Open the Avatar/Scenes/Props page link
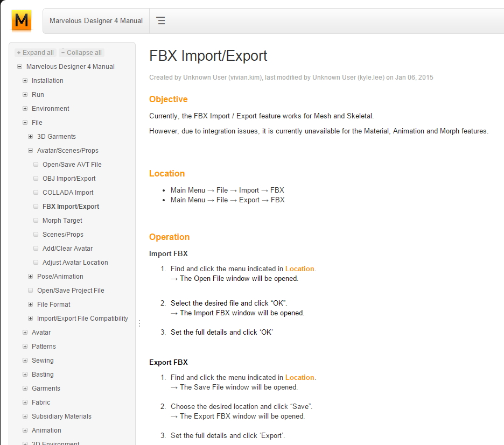This screenshot has width=504, height=445. [x=68, y=150]
